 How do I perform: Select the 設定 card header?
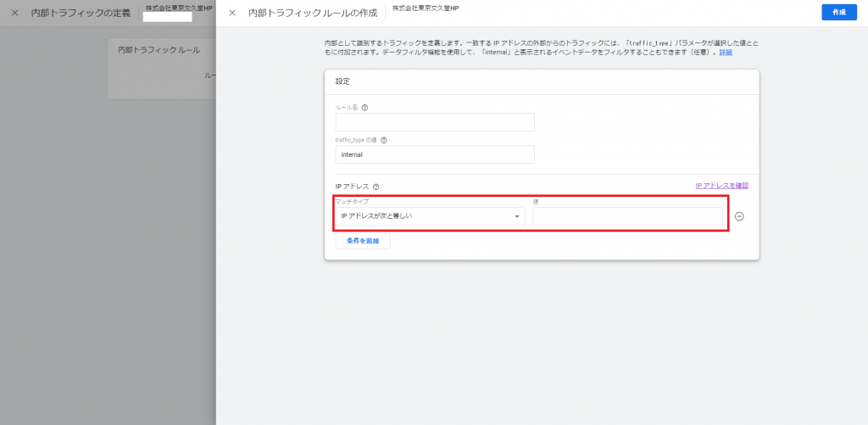342,81
